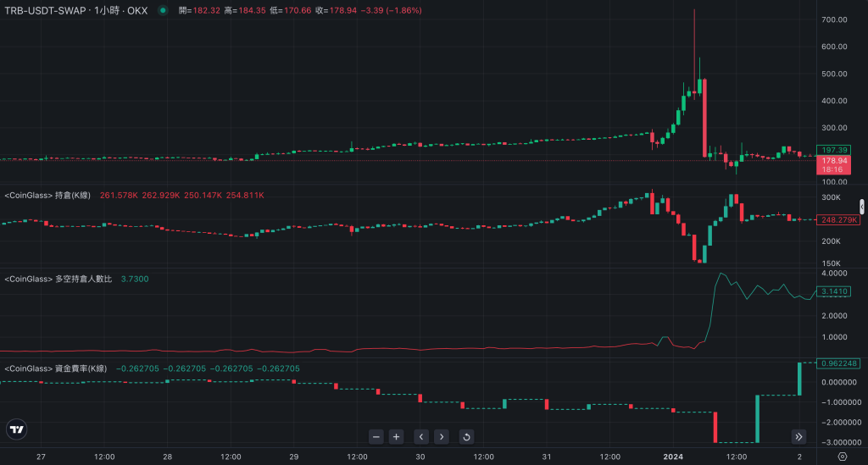Select the 多空持倉人數比 indicator label
Viewport: 868px width, 465px height.
pyautogui.click(x=58, y=279)
